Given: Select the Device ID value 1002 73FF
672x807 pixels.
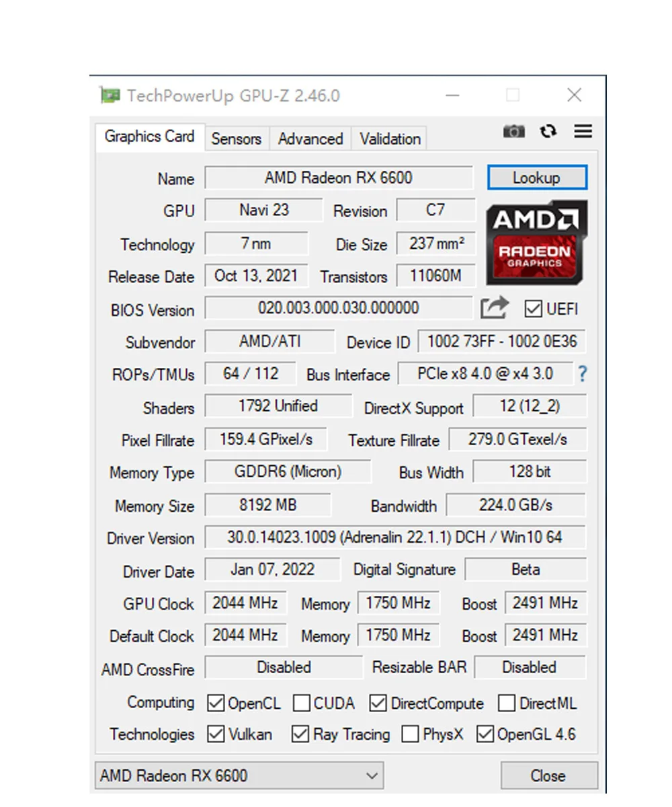Looking at the screenshot, I should (502, 341).
